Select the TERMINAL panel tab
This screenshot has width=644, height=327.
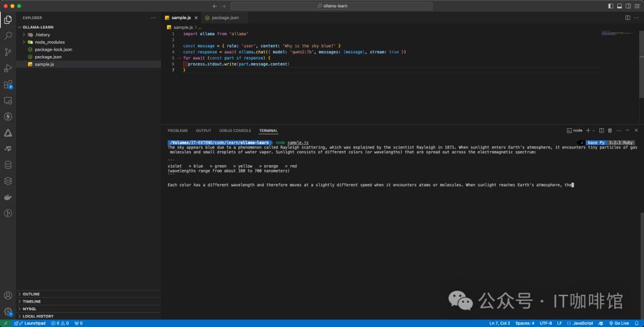point(268,131)
